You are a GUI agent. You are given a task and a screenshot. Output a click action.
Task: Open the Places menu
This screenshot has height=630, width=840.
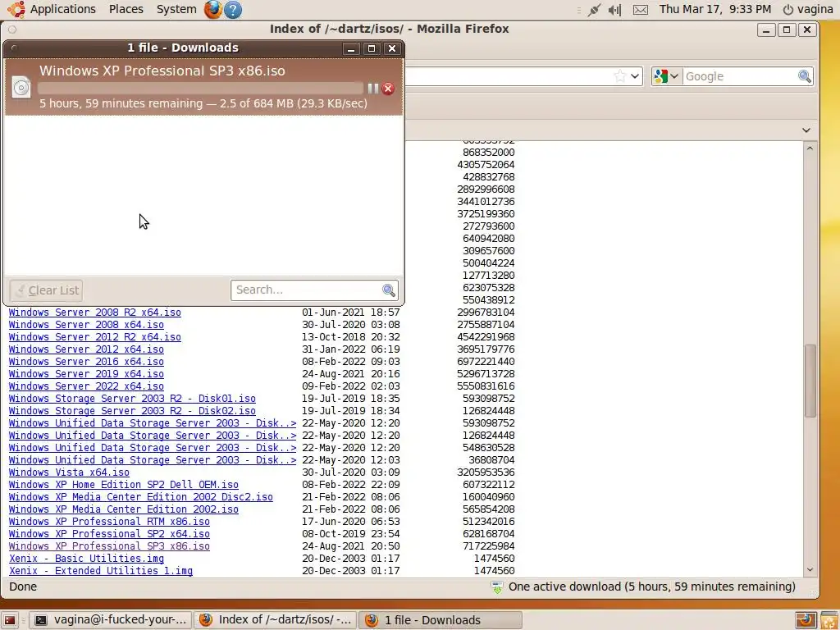point(126,9)
